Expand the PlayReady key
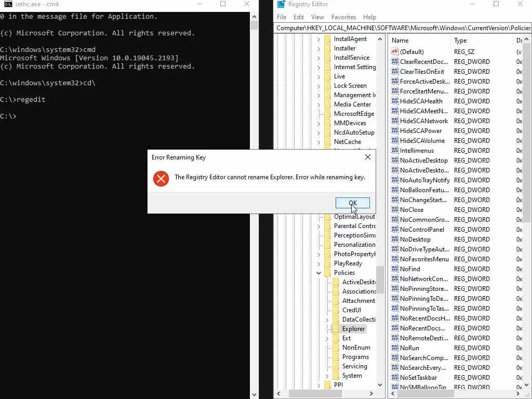This screenshot has width=532, height=399. tap(318, 263)
